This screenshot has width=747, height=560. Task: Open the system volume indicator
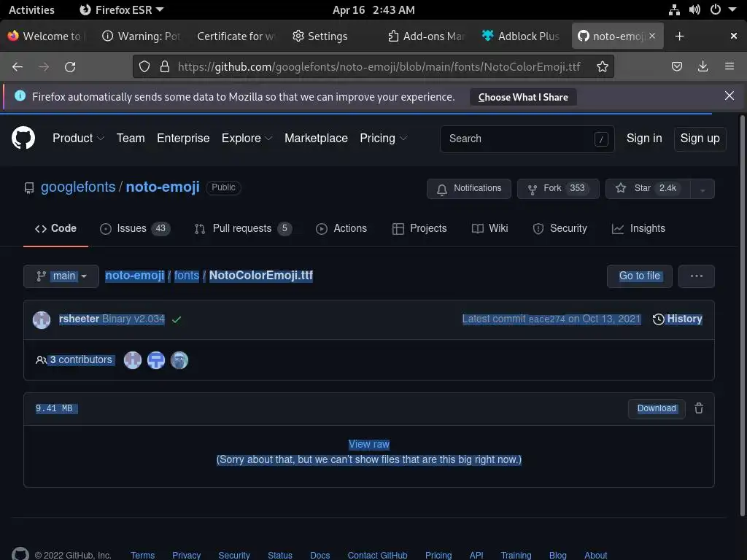[694, 9]
